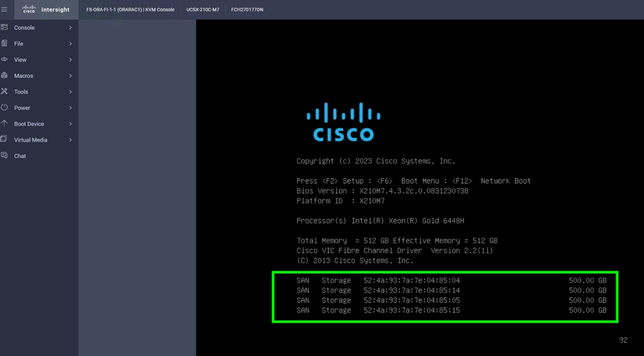Click the Boot Device arrow icon
The width and height of the screenshot is (644, 356).
[x=4, y=123]
